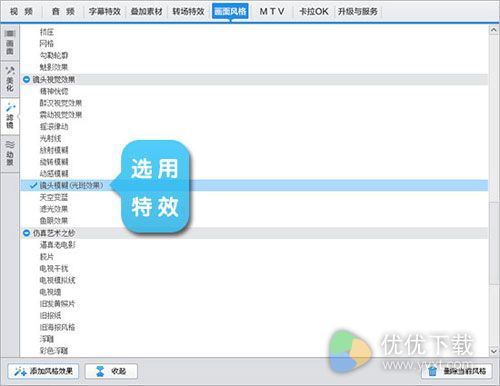The width and height of the screenshot is (500, 386).
Task: Select the 魅影效果 item
Action: click(54, 67)
